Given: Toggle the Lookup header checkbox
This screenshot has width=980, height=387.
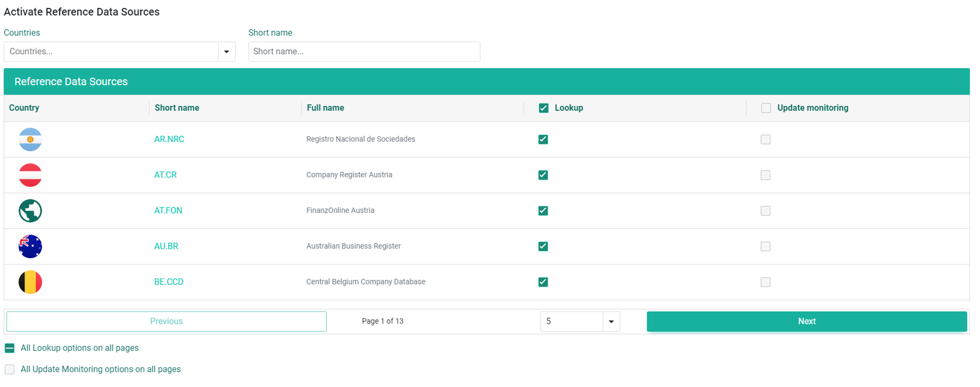Looking at the screenshot, I should pyautogui.click(x=543, y=108).
